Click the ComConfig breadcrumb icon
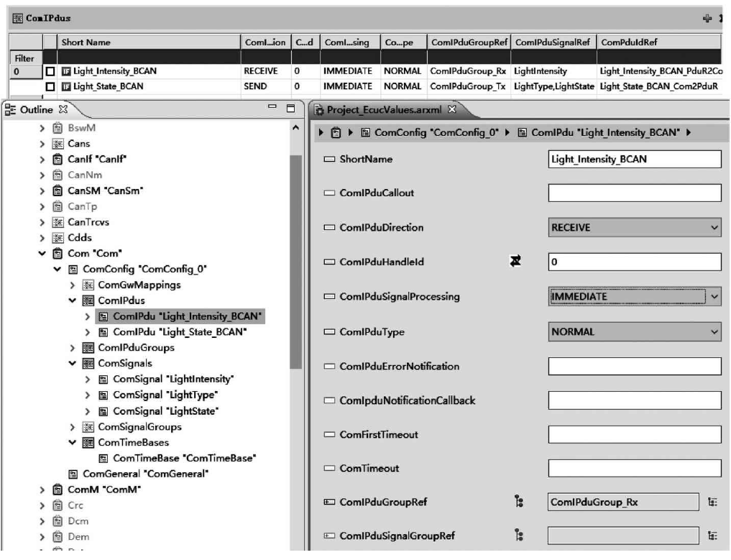731x560 pixels. (x=366, y=133)
